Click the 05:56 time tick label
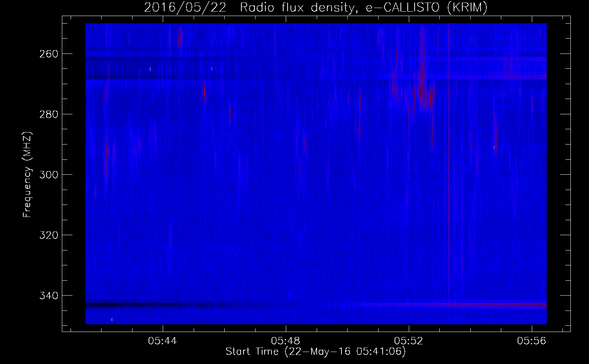The width and height of the screenshot is (589, 364). click(532, 341)
